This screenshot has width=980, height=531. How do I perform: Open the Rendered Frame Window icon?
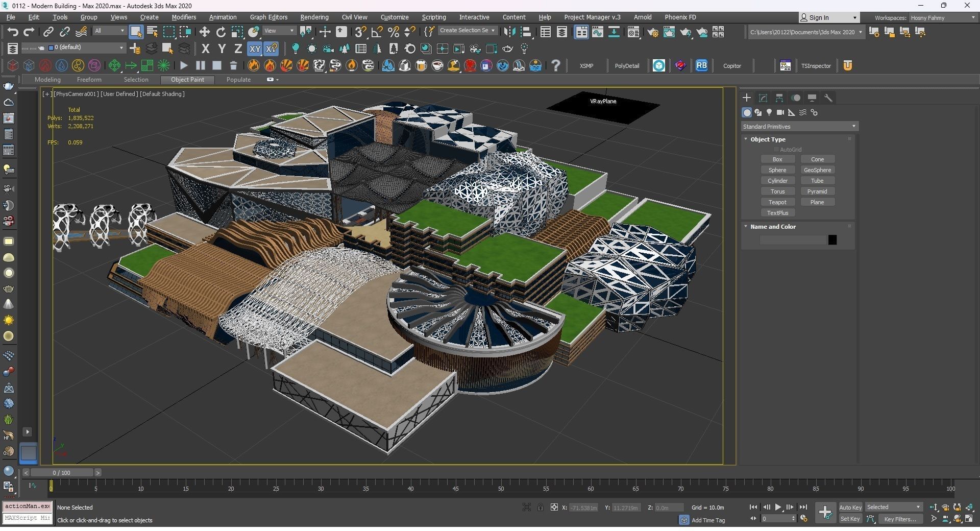click(x=669, y=32)
